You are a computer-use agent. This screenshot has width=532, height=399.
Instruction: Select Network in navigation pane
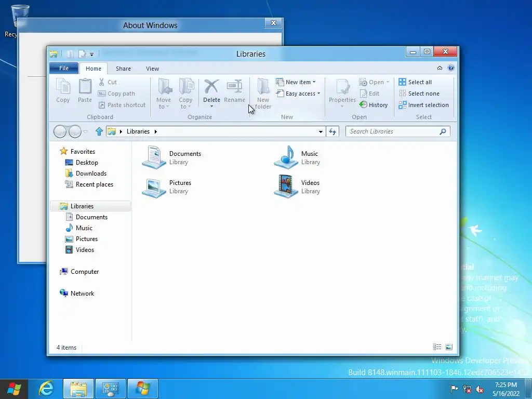(77, 294)
